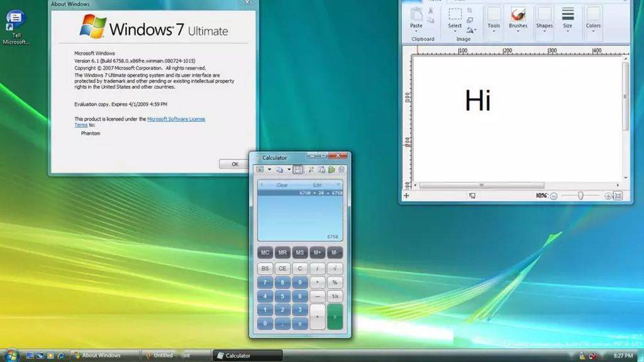This screenshot has height=362, width=644.
Task: Open the Microsoft Software License Terms link
Action: (x=176, y=119)
